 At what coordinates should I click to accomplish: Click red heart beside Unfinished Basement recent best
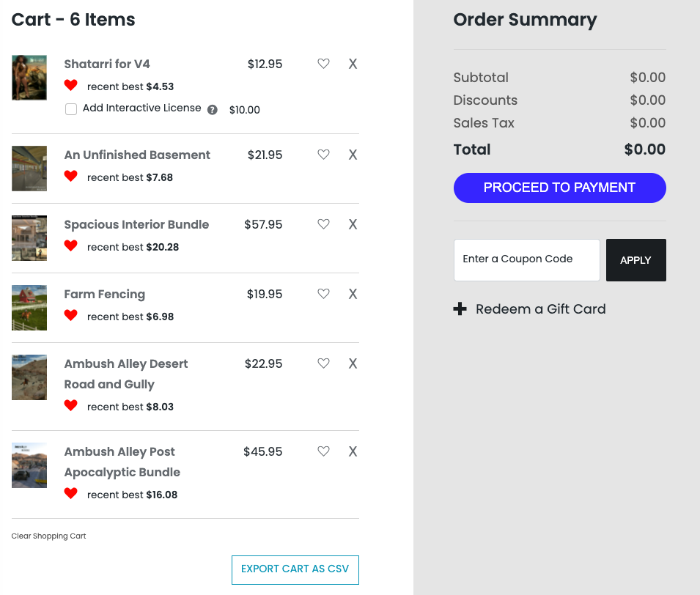coord(70,176)
